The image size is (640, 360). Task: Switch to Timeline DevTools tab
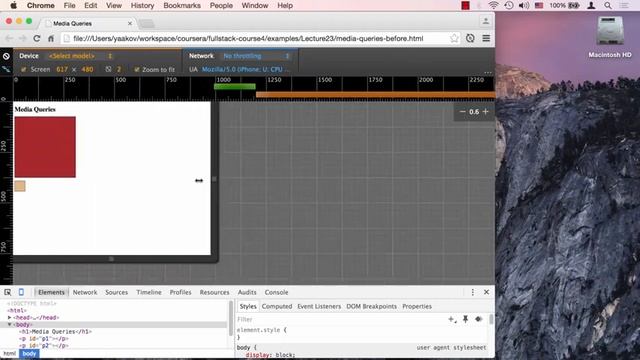[149, 292]
